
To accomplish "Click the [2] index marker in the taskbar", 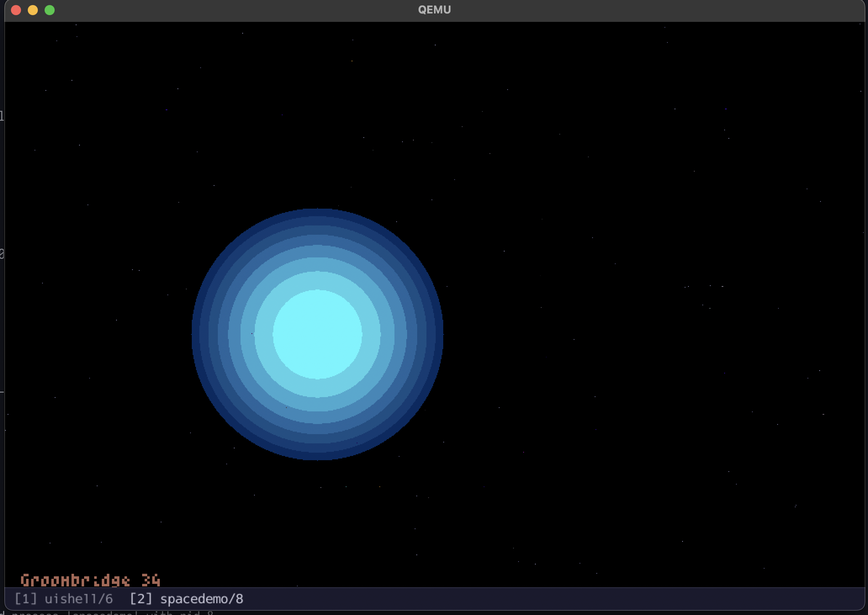I will (x=141, y=599).
